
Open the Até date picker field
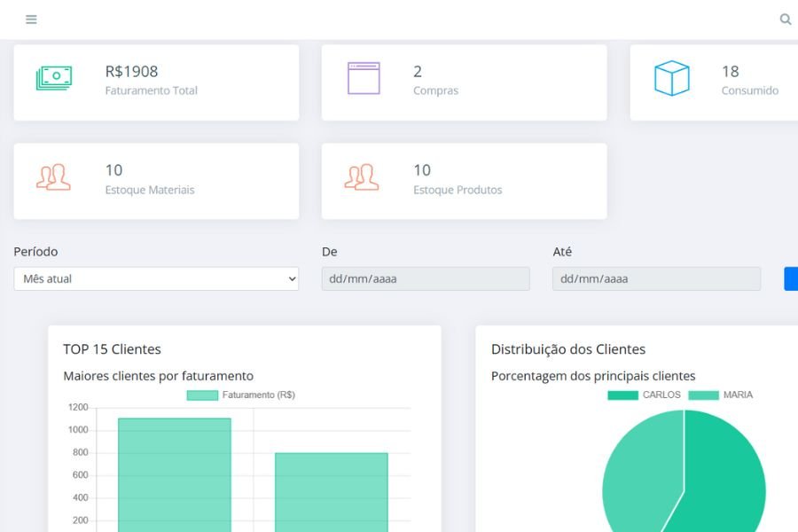coord(657,278)
